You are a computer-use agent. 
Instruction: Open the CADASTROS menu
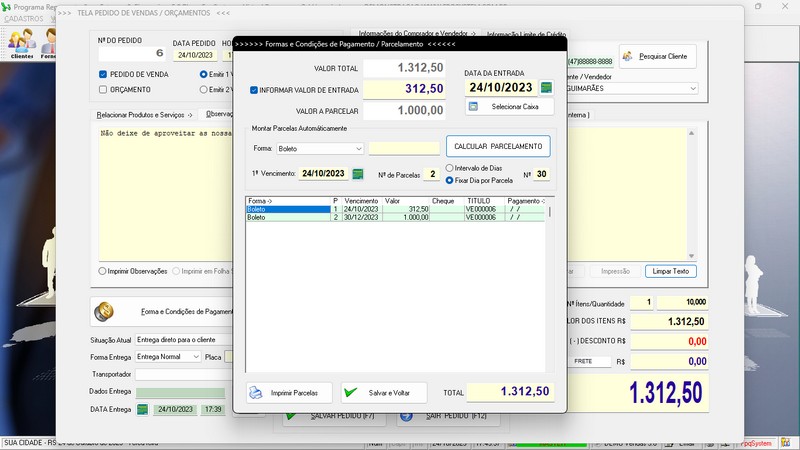(x=25, y=19)
